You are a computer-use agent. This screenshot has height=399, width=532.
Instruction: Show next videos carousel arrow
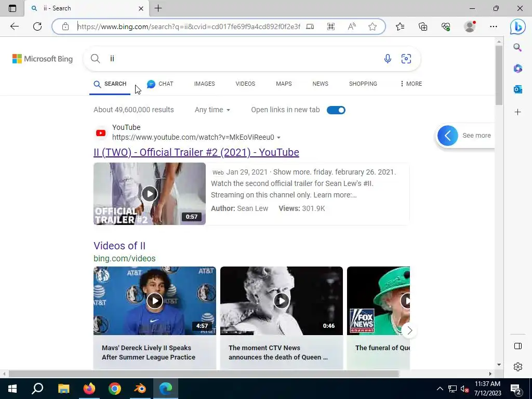pyautogui.click(x=409, y=330)
